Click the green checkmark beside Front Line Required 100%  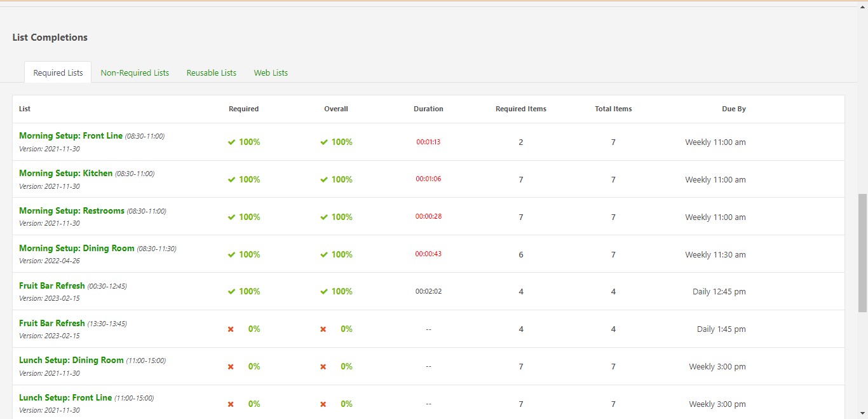pos(232,142)
